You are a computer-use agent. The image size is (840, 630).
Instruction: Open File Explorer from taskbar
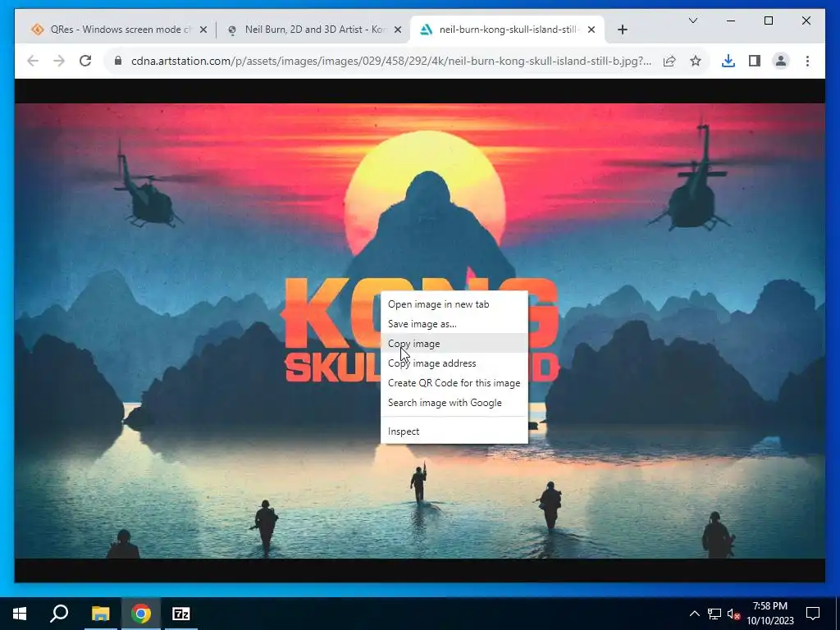pos(100,614)
